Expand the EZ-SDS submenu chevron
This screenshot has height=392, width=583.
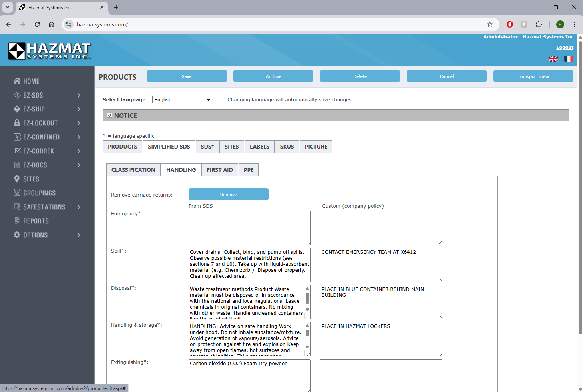[x=79, y=95]
